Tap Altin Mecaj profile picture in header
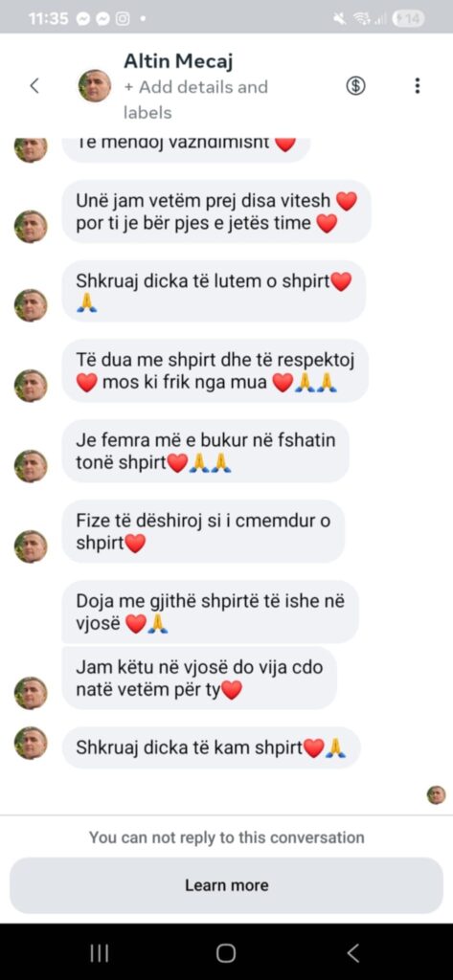Viewport: 453px width, 980px height. click(x=95, y=85)
